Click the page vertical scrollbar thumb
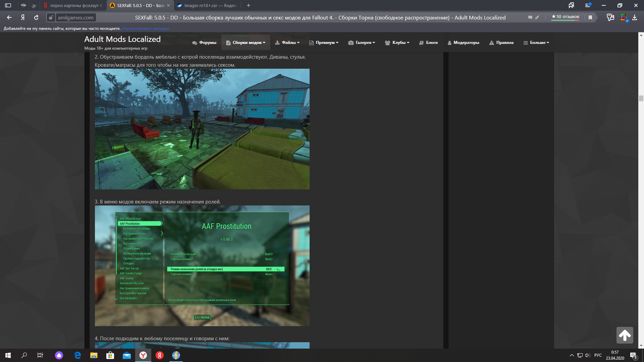644x362 pixels. [641, 98]
